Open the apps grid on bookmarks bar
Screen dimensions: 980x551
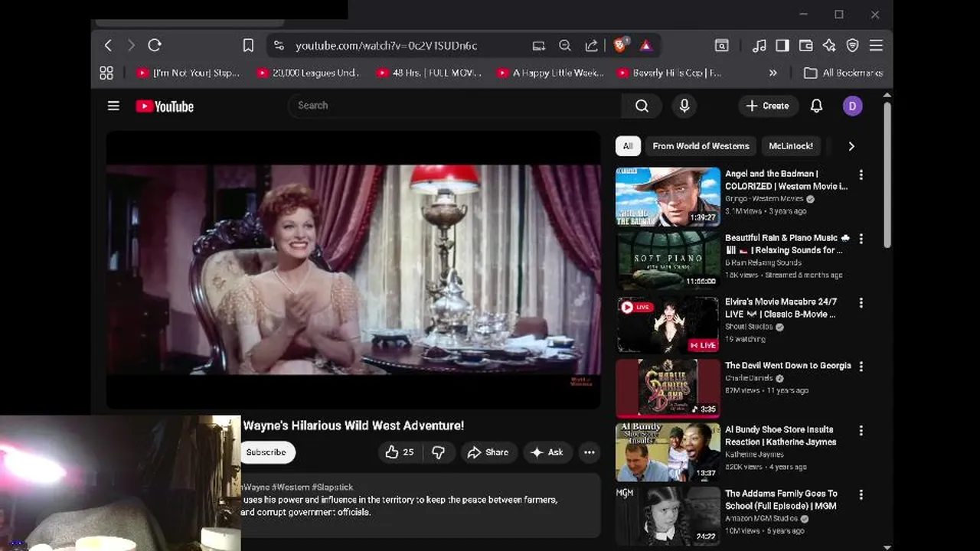tap(106, 73)
